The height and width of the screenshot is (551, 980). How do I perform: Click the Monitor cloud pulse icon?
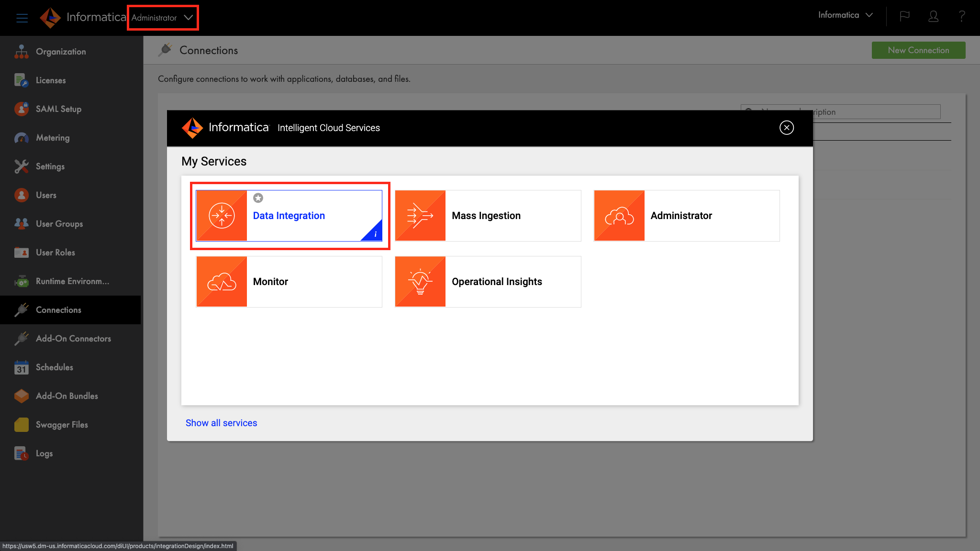click(x=222, y=282)
